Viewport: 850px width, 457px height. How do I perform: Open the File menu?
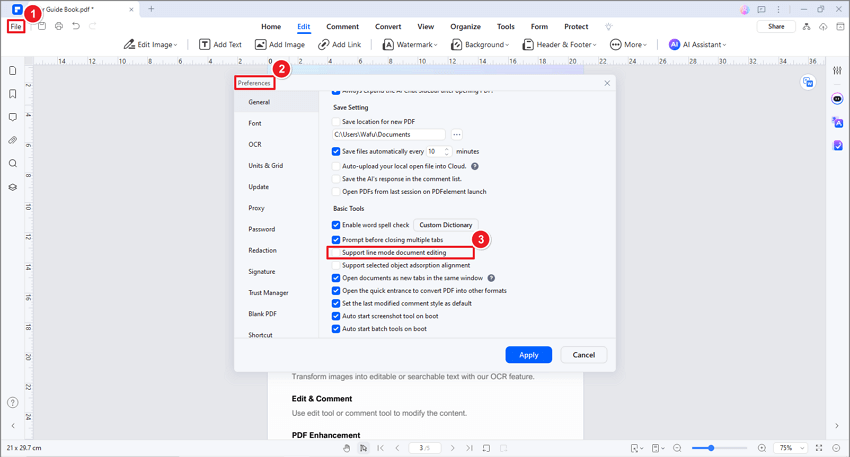16,27
